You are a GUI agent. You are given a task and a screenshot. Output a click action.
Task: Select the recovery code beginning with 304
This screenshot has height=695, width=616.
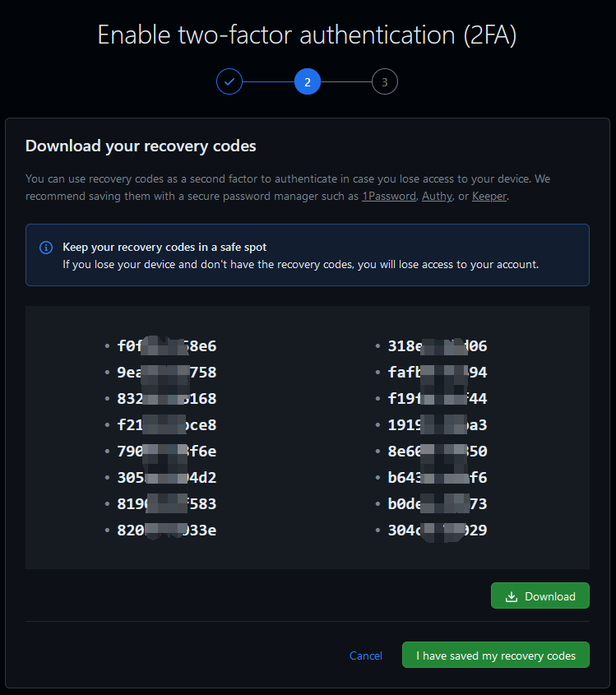[438, 530]
